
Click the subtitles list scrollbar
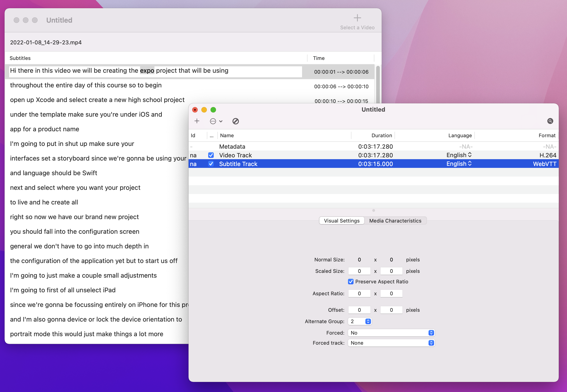tap(378, 84)
